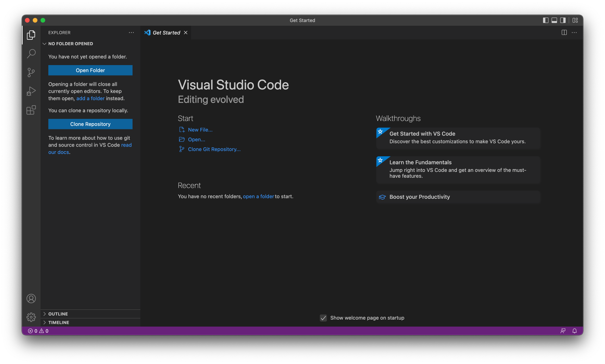Click the yellow macOS minimize window button
Screen dimensions: 605x364
point(35,20)
